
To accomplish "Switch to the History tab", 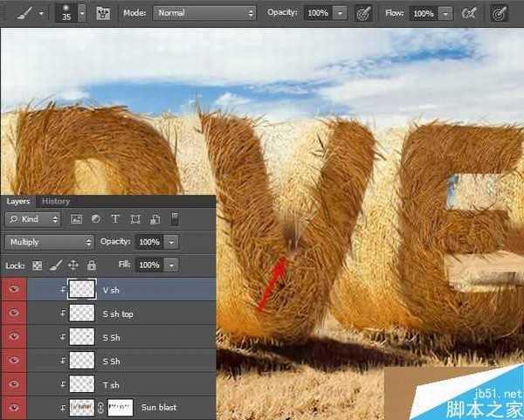I will coord(56,201).
